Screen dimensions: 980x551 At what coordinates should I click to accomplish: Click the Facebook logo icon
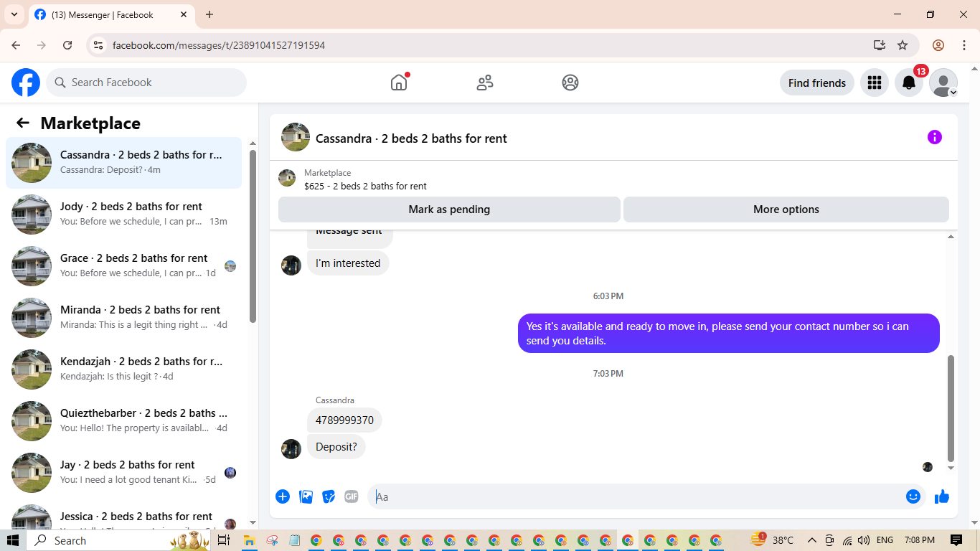[x=26, y=83]
